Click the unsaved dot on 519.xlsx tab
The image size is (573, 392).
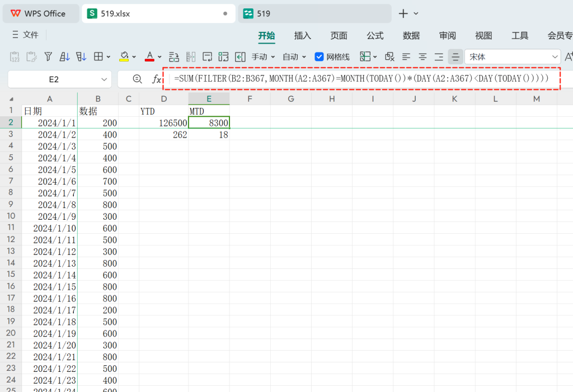(x=225, y=13)
